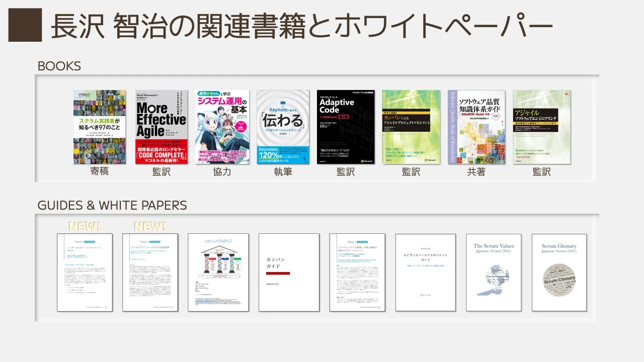
Task: Select the アジャイルソフトウェアエンジニアリング book cover
Action: (x=542, y=127)
